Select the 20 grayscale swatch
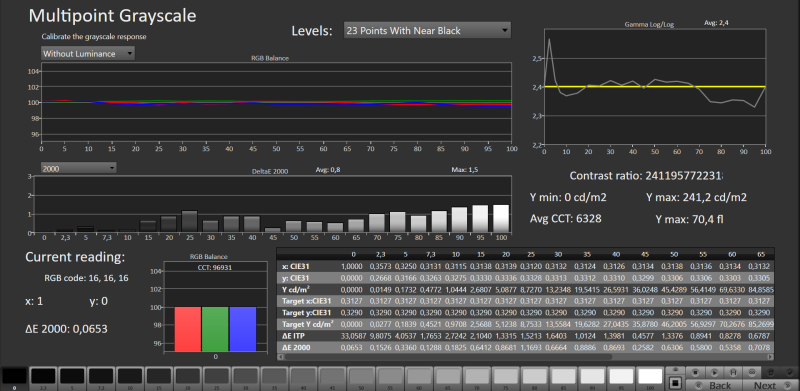The width and height of the screenshot is (800, 391). pos(188,377)
